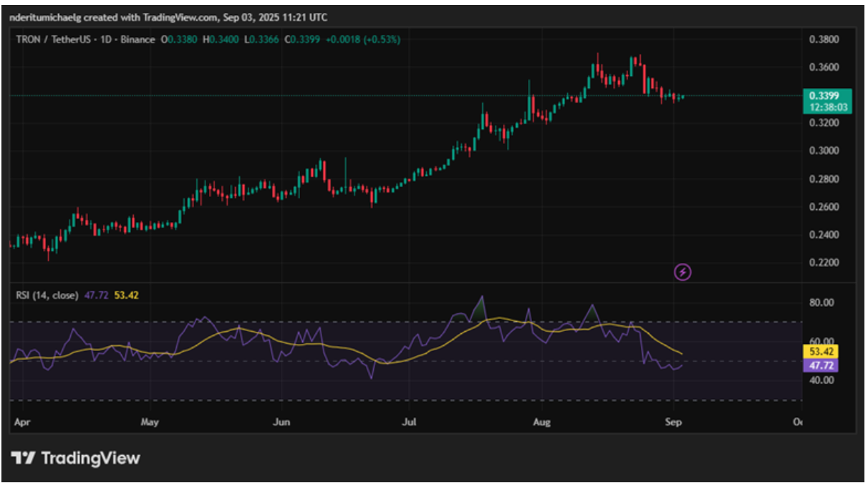This screenshot has width=868, height=483.
Task: Click the 0.3800 level on the price axis
Action: (822, 39)
